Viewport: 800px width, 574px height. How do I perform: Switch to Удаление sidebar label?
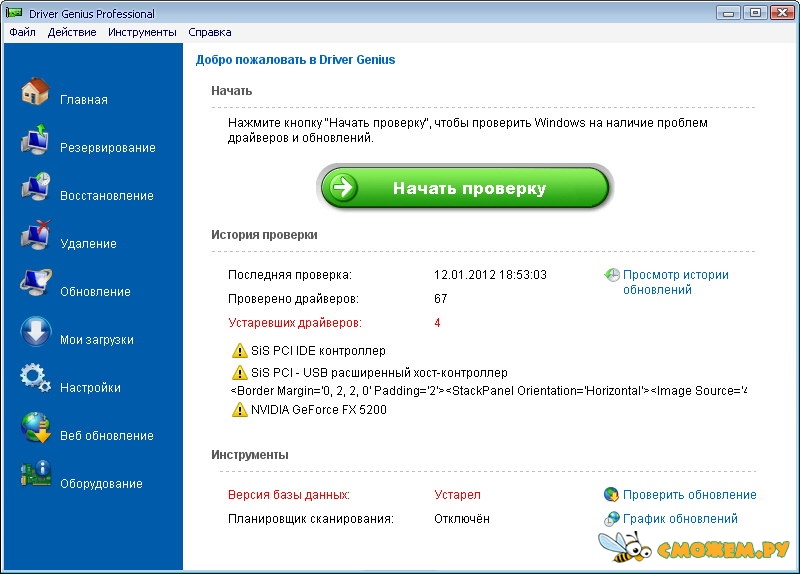88,243
